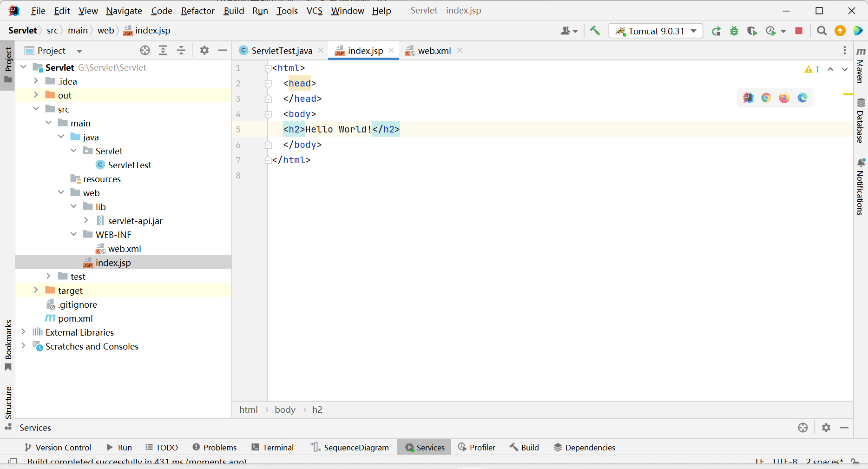Jump to previous highlighted warning arrow
The width and height of the screenshot is (868, 469).
coord(830,69)
